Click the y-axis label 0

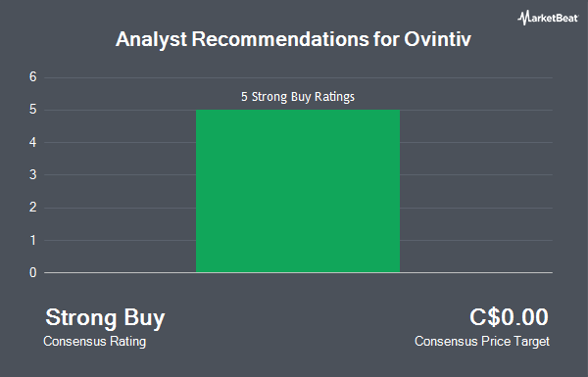(x=33, y=273)
